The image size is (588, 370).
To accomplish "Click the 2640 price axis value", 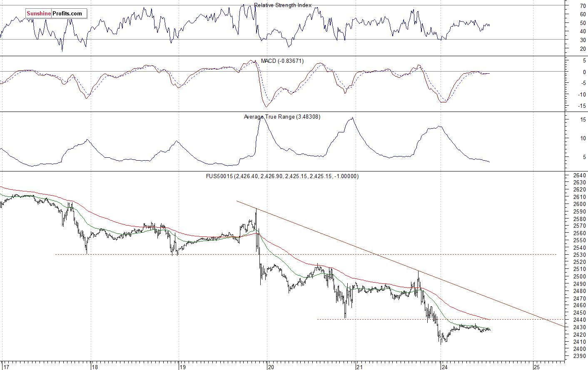I will pyautogui.click(x=580, y=175).
